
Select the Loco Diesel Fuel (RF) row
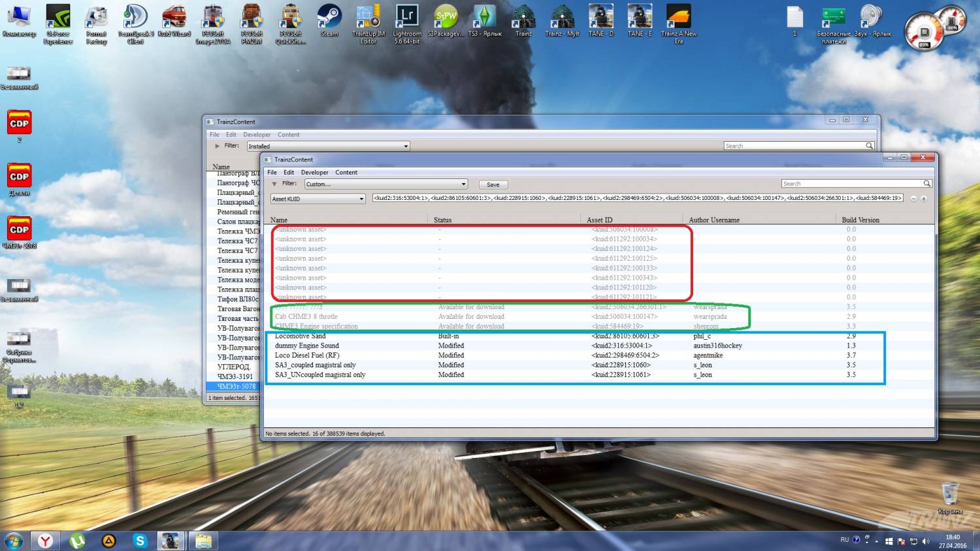pyautogui.click(x=307, y=356)
